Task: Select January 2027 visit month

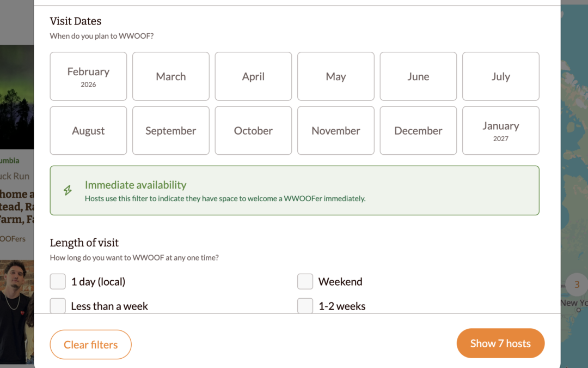Action: pos(500,130)
